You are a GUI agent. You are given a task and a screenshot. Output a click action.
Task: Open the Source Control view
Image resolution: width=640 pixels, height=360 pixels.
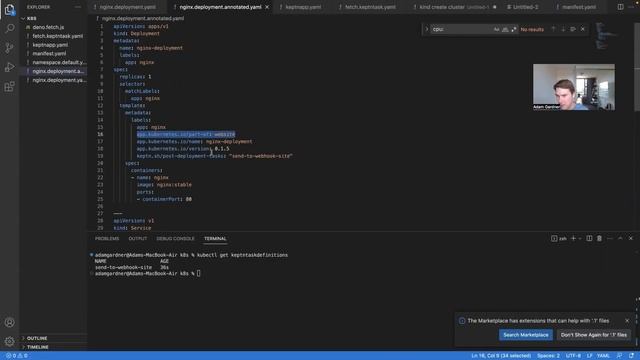(x=9, y=48)
